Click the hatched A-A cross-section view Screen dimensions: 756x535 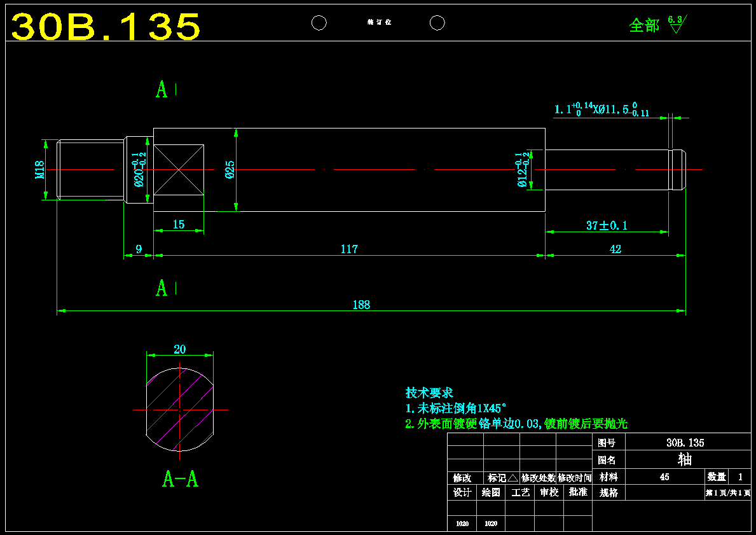[180, 410]
